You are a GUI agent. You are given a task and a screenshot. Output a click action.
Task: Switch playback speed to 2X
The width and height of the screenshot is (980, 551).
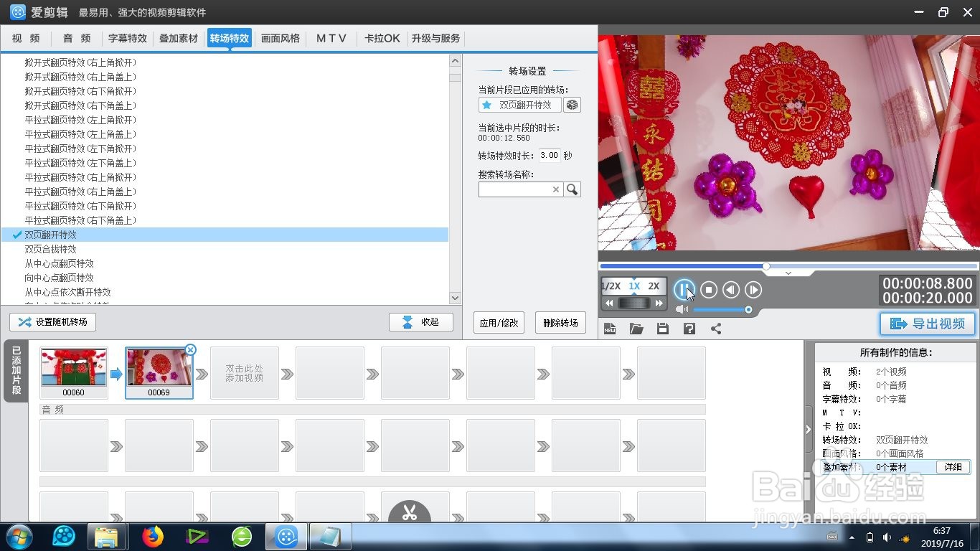(x=654, y=286)
